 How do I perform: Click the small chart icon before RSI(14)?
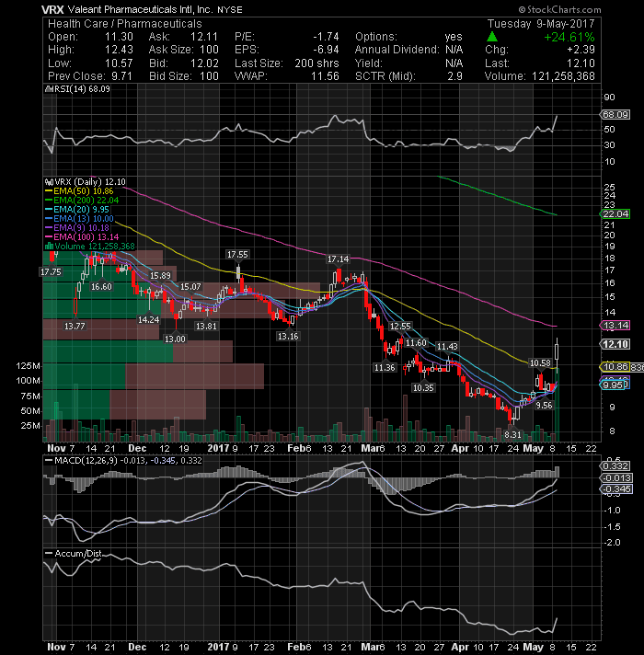[x=49, y=89]
